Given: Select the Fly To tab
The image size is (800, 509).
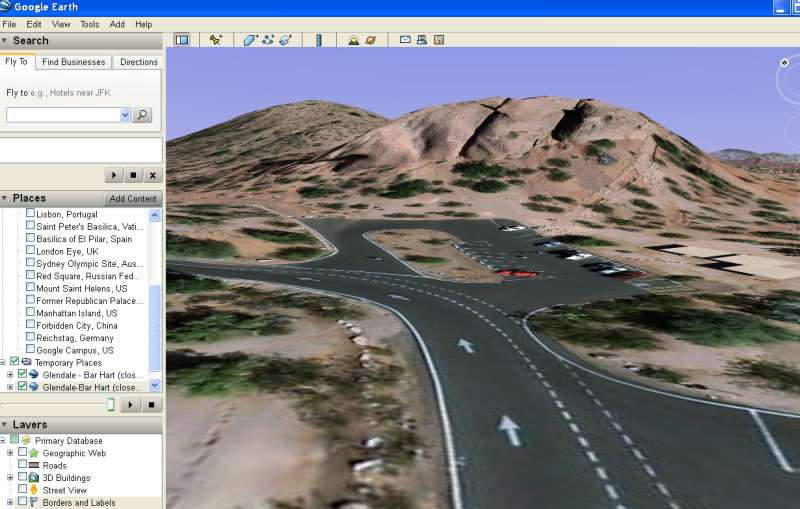Looking at the screenshot, I should coord(17,61).
